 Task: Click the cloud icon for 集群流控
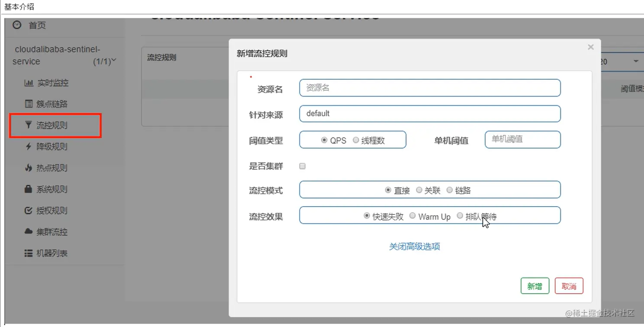click(29, 232)
